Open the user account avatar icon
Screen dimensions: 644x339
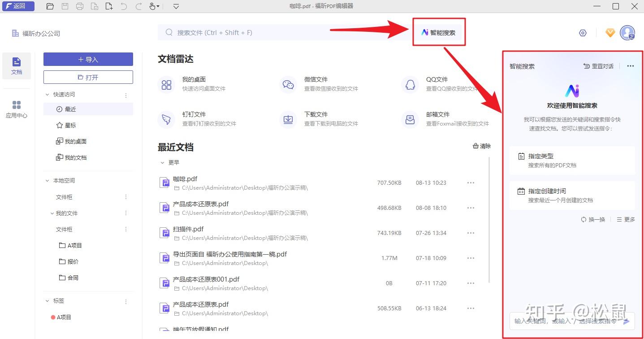pyautogui.click(x=628, y=33)
